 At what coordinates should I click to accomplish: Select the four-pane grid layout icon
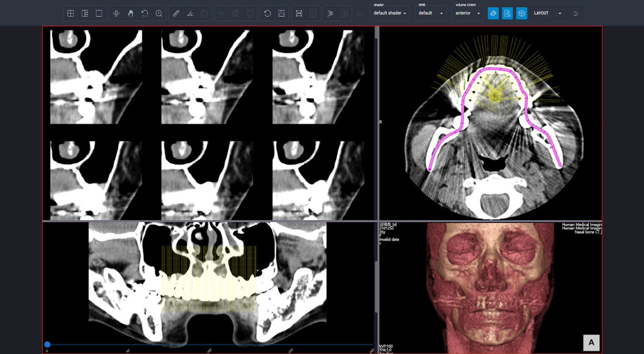point(71,13)
